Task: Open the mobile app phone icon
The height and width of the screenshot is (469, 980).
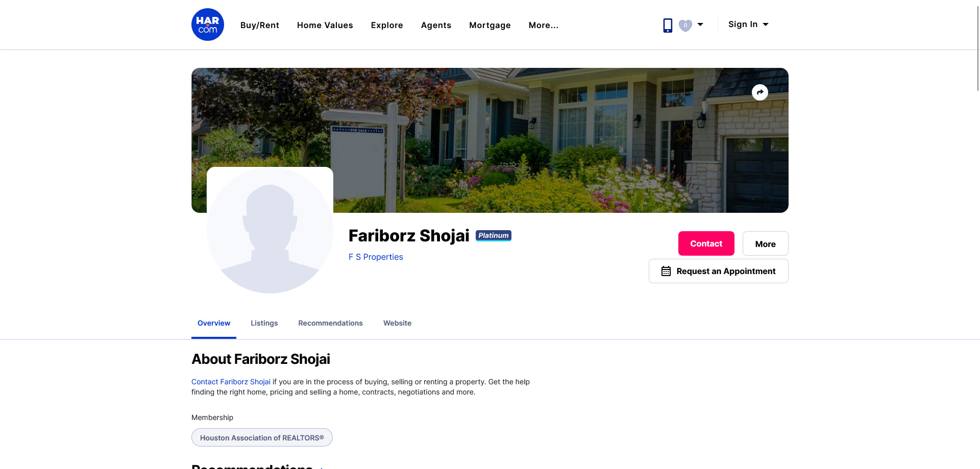Action: [668, 25]
